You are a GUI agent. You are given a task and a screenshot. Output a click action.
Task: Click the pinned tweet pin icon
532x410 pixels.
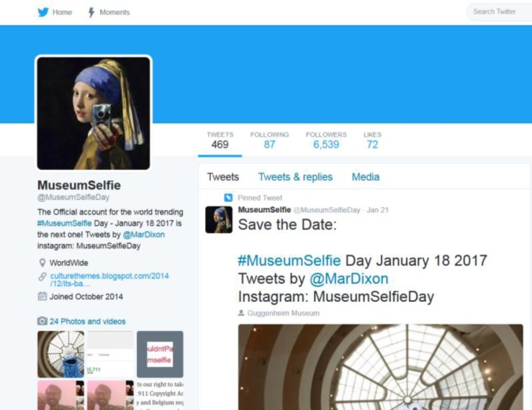(228, 198)
